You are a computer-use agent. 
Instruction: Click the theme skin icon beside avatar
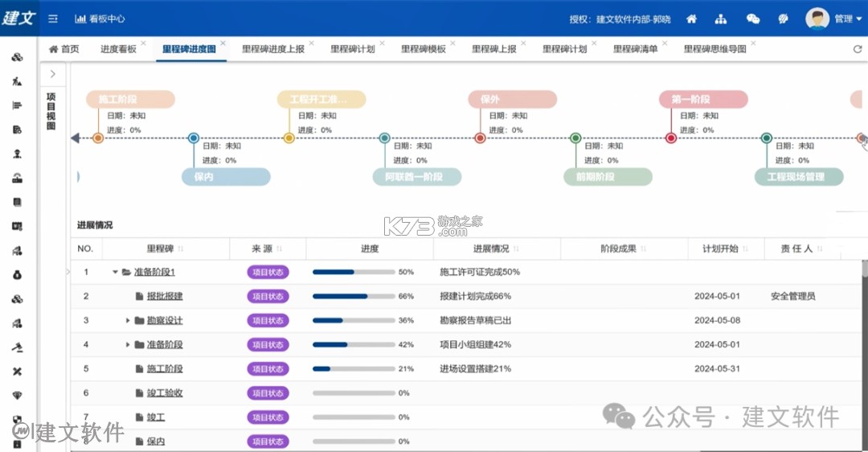783,18
